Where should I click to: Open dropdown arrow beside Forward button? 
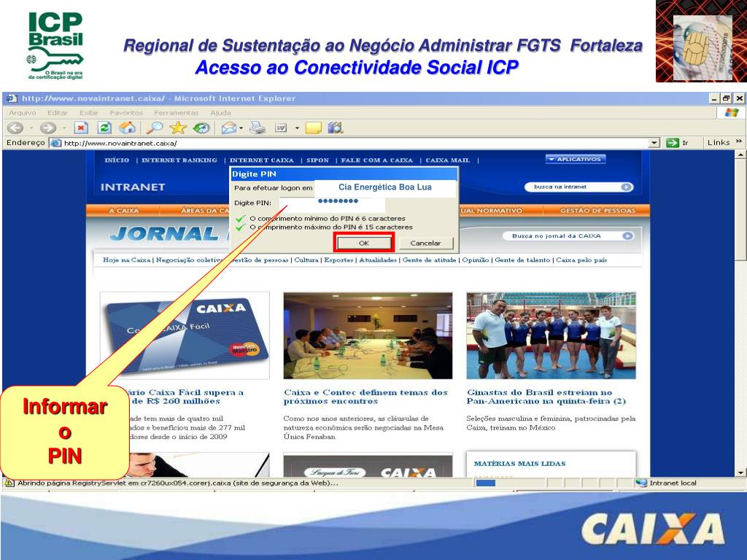(64, 128)
